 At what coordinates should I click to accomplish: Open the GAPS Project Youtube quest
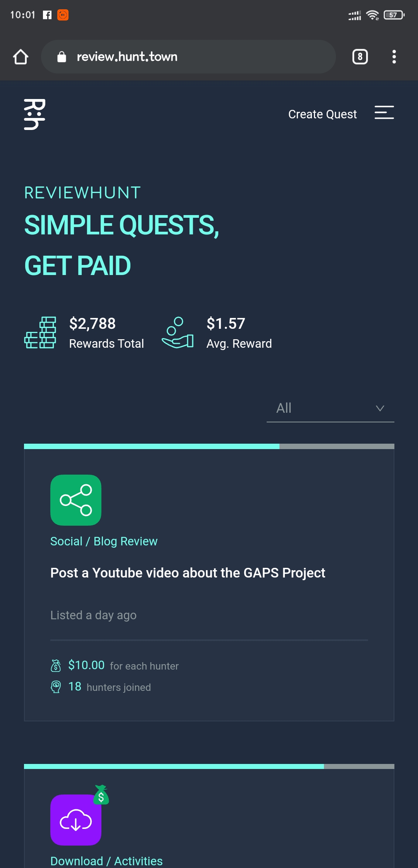pos(187,573)
